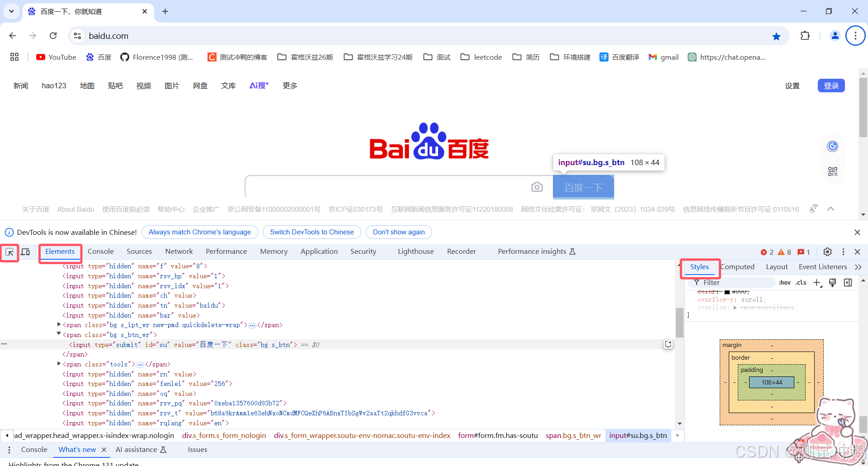The width and height of the screenshot is (868, 466).
Task: Dismiss the DevTools language infobar
Action: click(x=857, y=232)
